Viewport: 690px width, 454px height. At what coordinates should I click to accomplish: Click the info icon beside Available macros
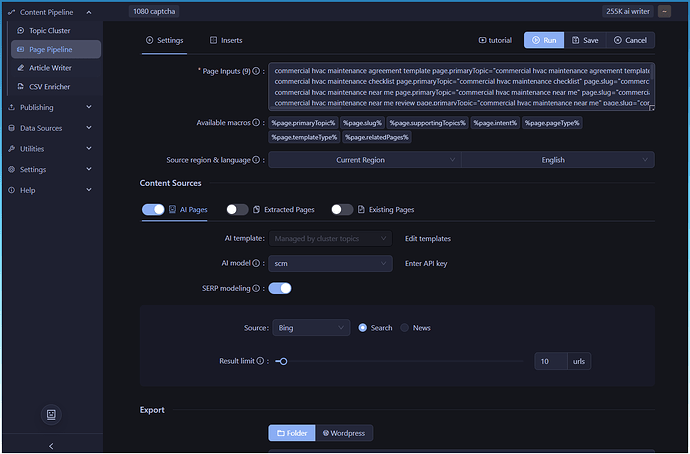click(x=259, y=122)
